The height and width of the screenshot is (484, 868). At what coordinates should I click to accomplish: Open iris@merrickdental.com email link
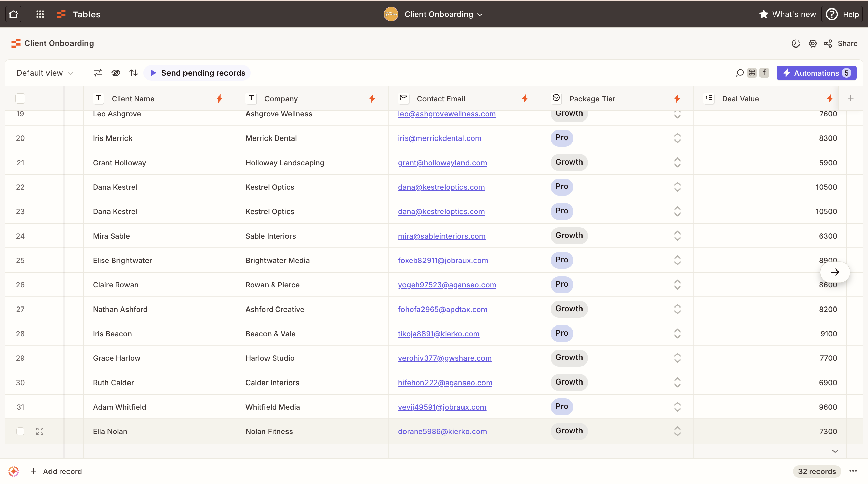coord(439,138)
